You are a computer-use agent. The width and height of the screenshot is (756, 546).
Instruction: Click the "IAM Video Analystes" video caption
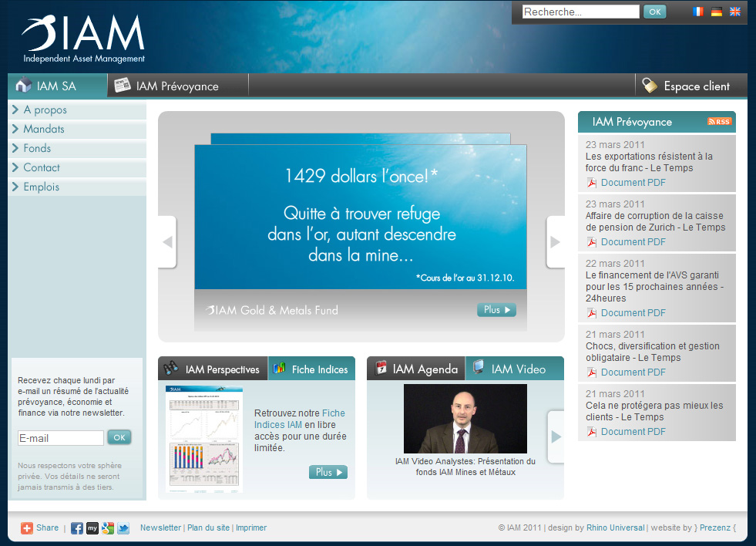(465, 467)
